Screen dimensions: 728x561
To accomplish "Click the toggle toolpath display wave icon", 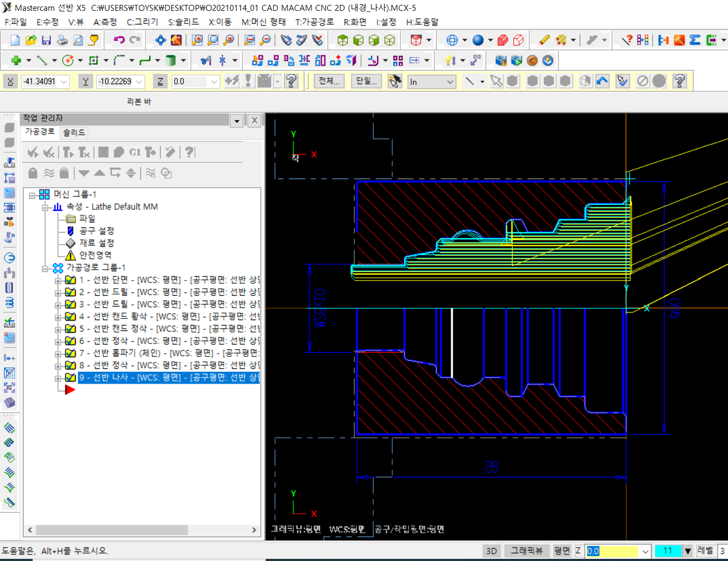I will (49, 173).
